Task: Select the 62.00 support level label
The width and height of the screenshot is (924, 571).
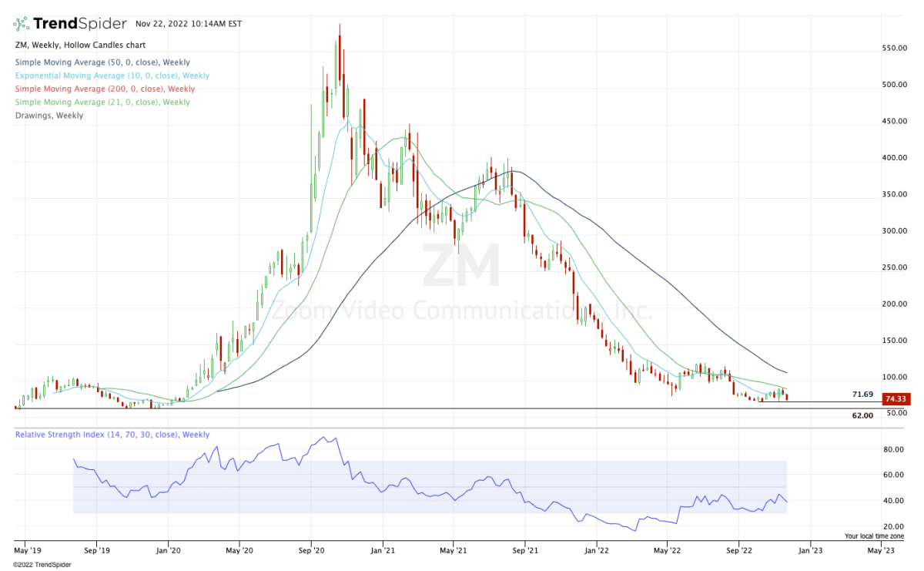Action: 864,415
